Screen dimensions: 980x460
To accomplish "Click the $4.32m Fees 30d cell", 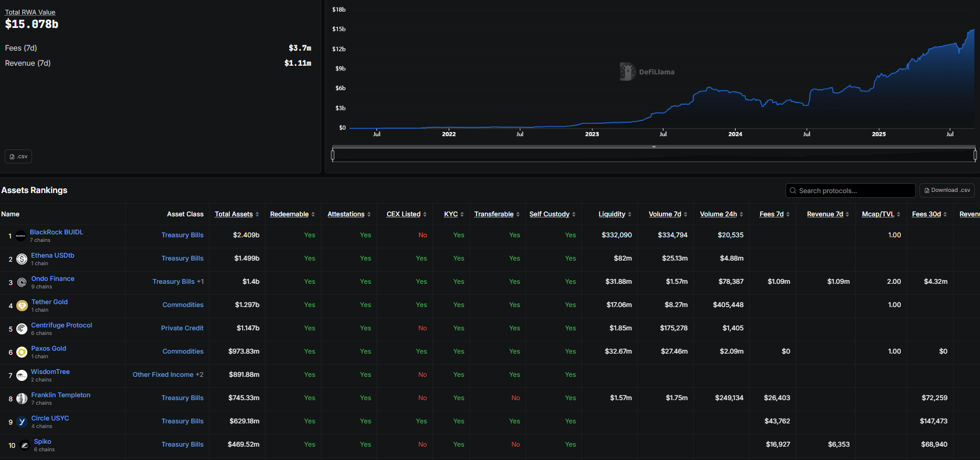I will coord(936,281).
